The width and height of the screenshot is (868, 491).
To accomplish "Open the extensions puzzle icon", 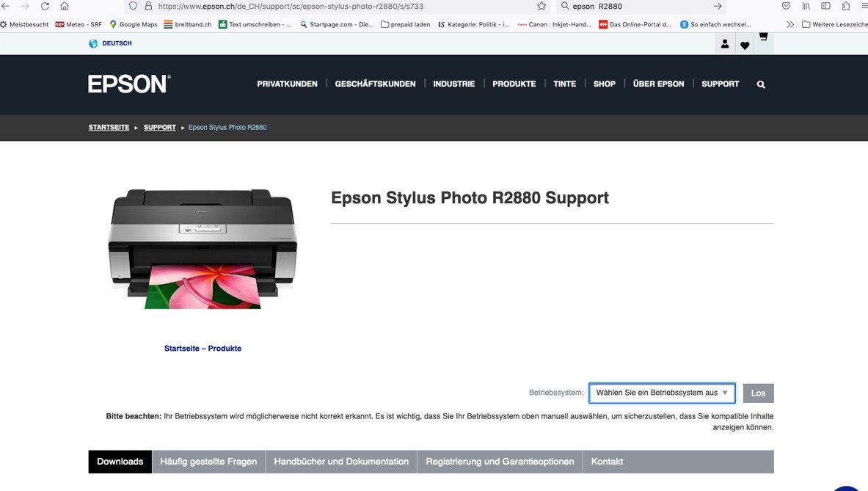I will (846, 6).
